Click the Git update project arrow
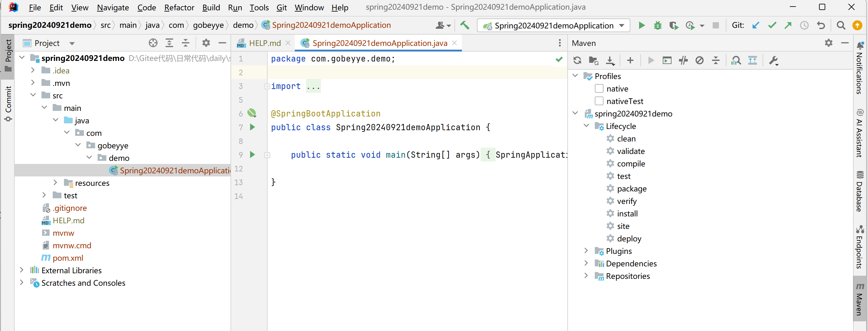The height and width of the screenshot is (331, 868). click(755, 25)
